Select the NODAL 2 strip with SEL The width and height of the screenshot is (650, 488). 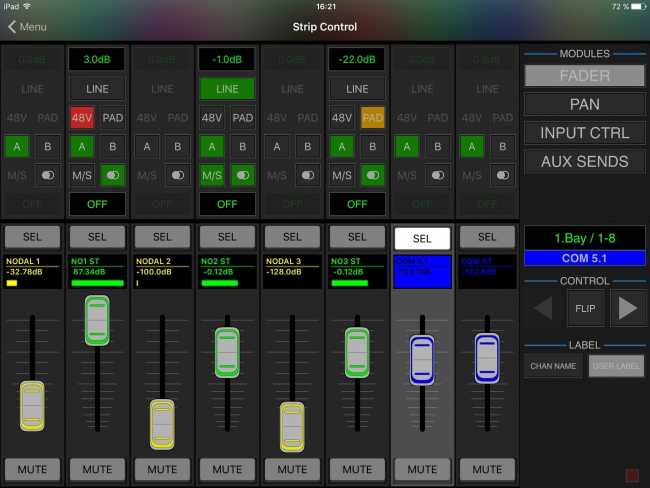coord(162,237)
